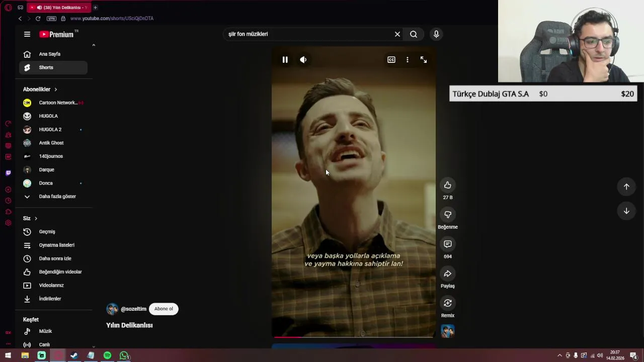
Task: Toggle the Opera VPN badge
Action: [x=51, y=19]
